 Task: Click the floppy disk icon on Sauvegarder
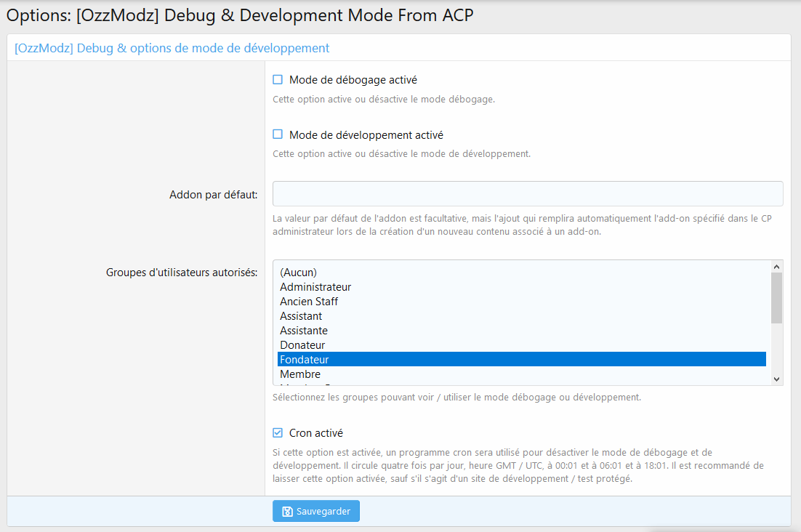pyautogui.click(x=287, y=512)
